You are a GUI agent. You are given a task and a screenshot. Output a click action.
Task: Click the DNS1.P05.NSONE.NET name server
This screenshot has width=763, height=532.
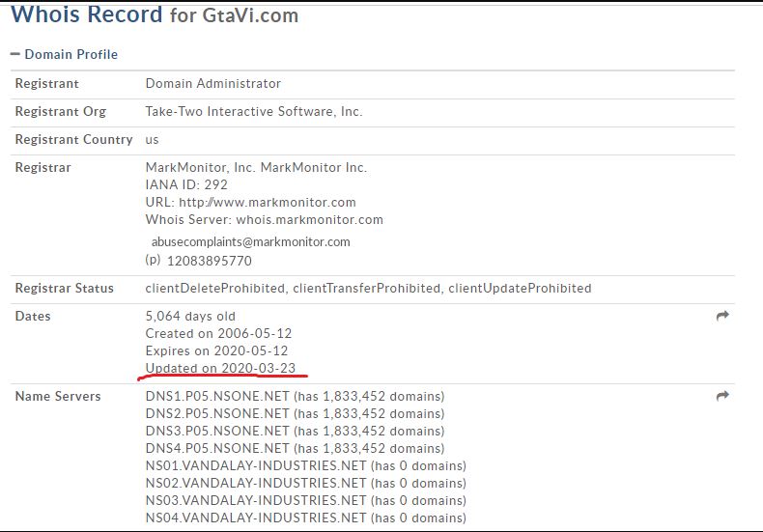tap(217, 397)
